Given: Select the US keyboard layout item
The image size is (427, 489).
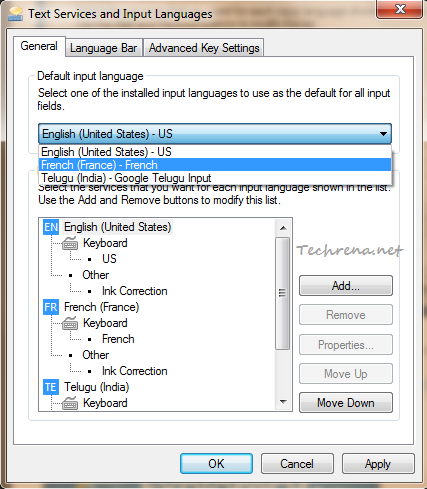Looking at the screenshot, I should tap(109, 259).
